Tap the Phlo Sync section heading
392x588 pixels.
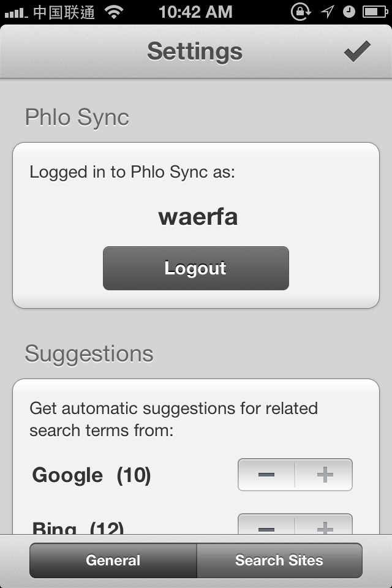[77, 118]
